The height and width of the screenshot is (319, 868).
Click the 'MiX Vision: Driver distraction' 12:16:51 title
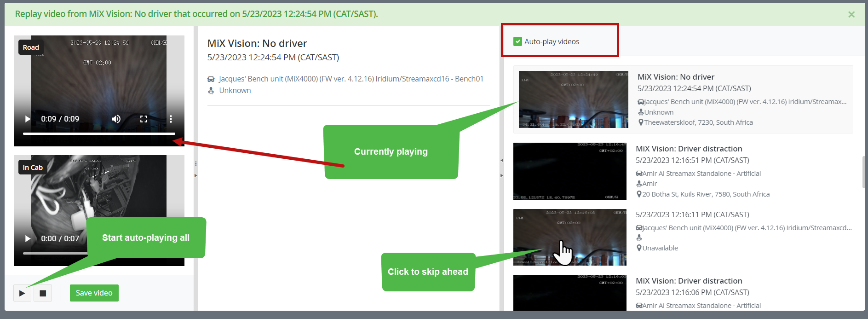[x=689, y=149]
